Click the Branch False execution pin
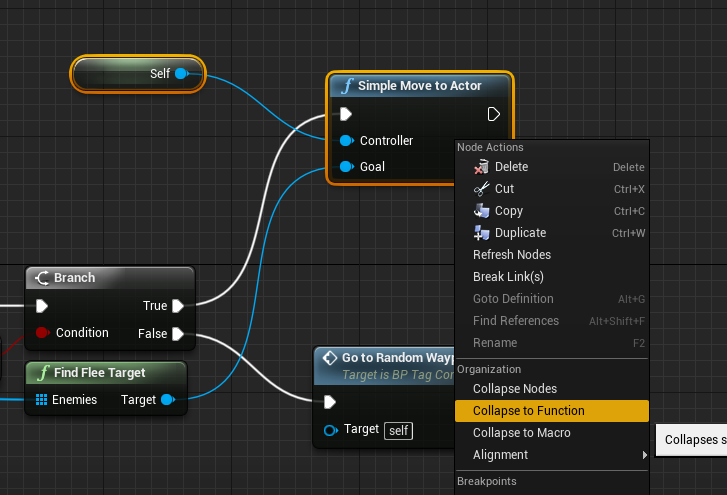This screenshot has width=727, height=495. pos(177,333)
